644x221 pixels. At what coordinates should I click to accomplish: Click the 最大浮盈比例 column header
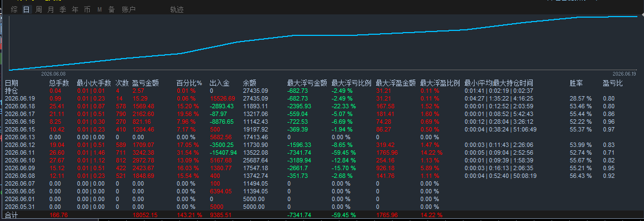[x=440, y=83]
